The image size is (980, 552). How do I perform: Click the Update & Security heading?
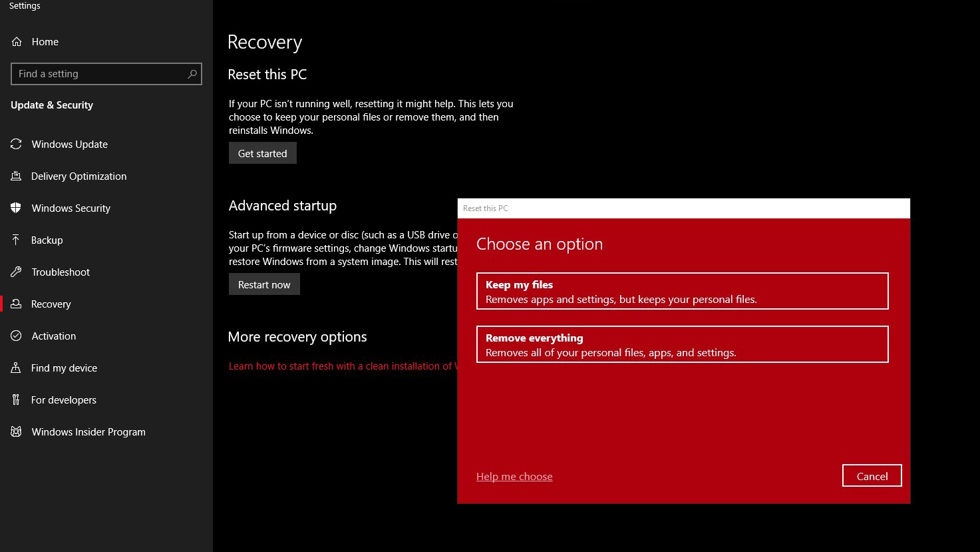point(52,105)
